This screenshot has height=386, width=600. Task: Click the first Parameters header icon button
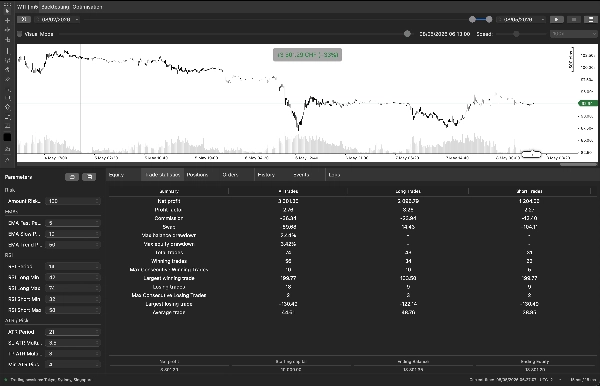point(72,177)
